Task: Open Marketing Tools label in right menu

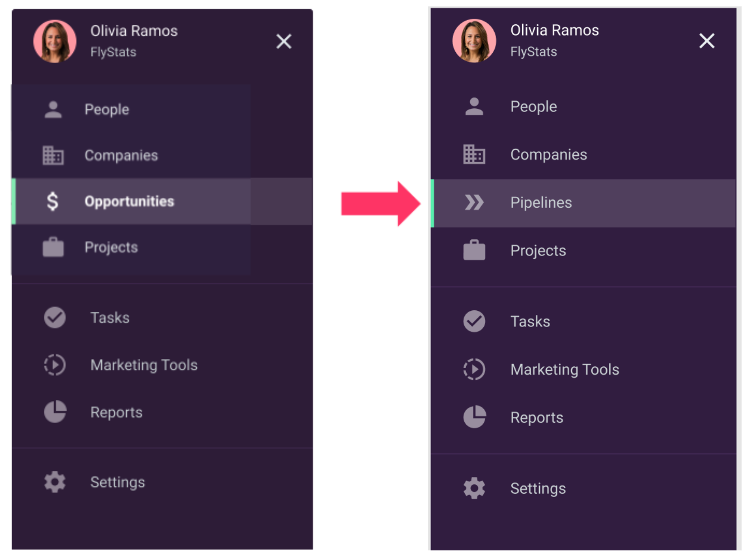Action: tap(565, 370)
